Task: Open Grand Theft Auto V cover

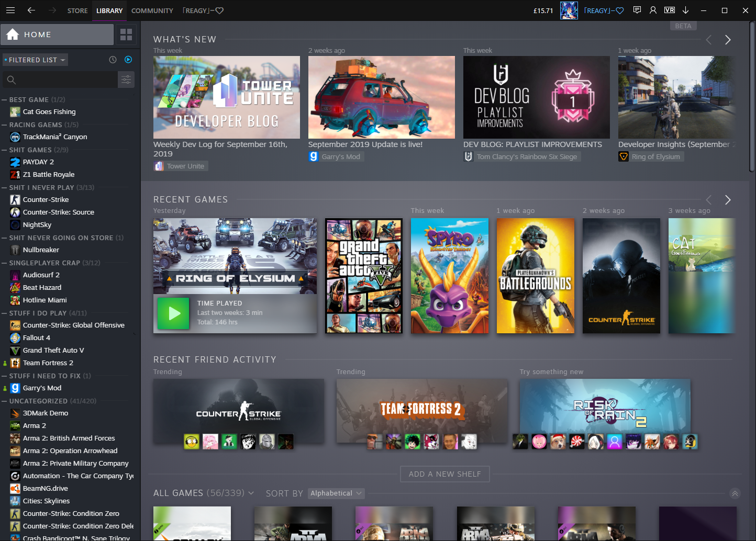Action: [x=364, y=276]
